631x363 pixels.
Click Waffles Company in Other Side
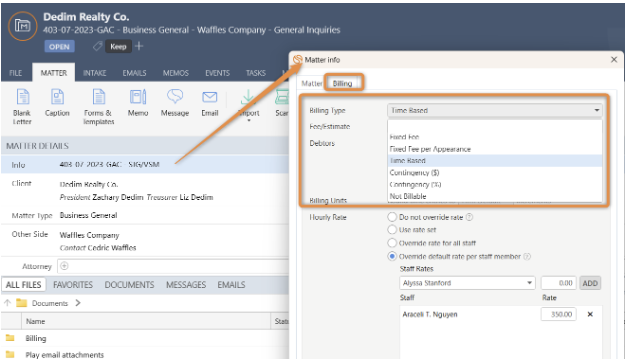(x=89, y=235)
